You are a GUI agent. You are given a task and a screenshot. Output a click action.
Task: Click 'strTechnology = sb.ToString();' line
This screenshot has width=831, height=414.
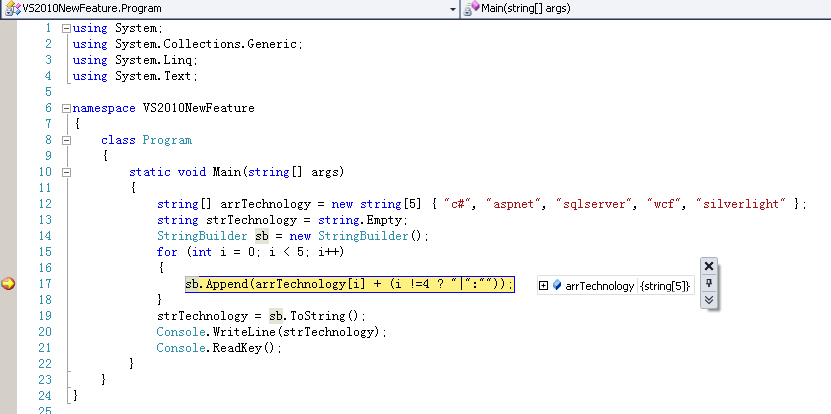click(261, 316)
